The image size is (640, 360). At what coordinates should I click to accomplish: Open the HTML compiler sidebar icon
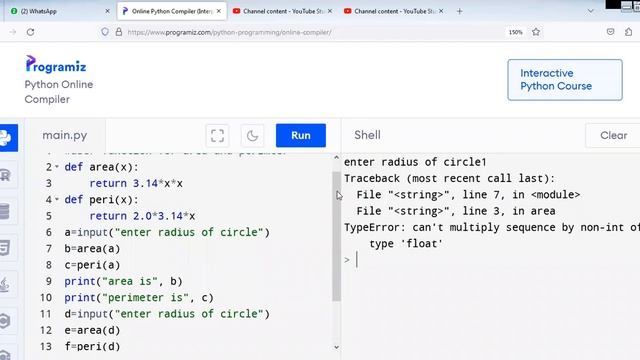click(x=5, y=248)
